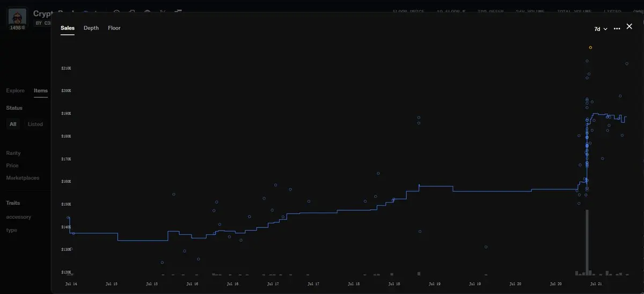Close the sales chart overlay
The image size is (644, 294).
pyautogui.click(x=630, y=26)
